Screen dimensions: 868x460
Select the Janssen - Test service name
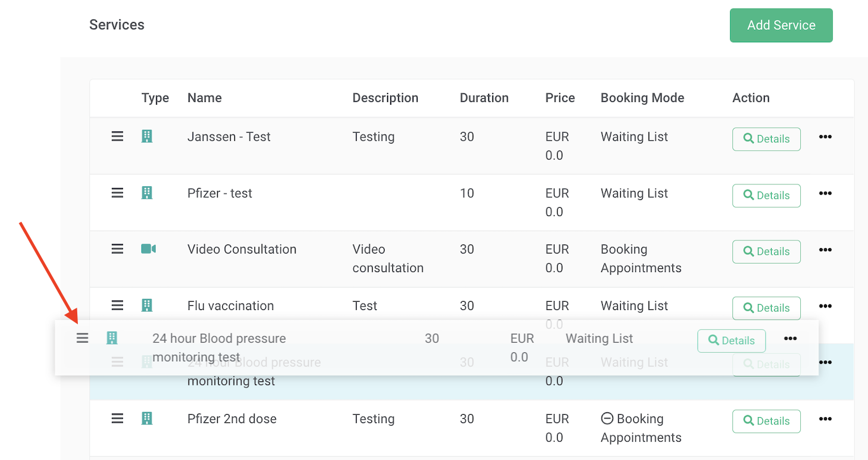tap(229, 136)
